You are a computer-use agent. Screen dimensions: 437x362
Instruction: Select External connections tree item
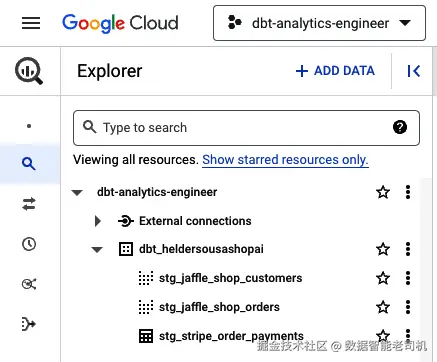[x=195, y=221]
